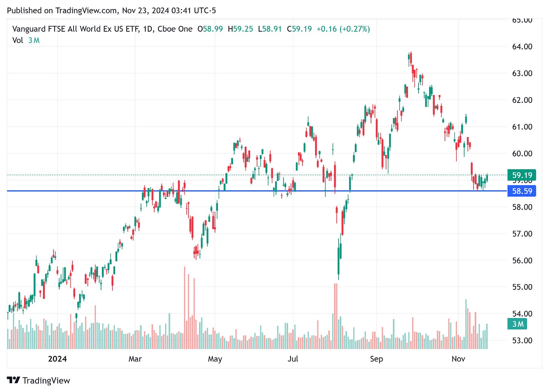Click the 3 M volume value beside Vol

tap(34, 40)
